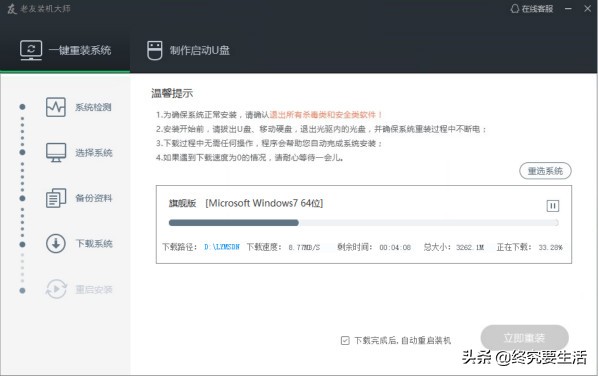Screen dimensions: 598x376
Task: Click the 下载速度 8.77MB/S value
Action: tap(304, 247)
